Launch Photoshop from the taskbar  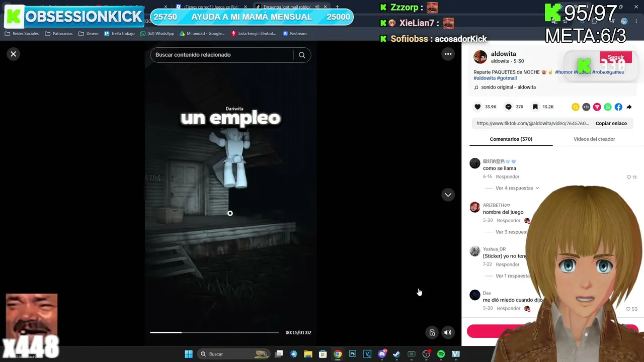point(352,354)
